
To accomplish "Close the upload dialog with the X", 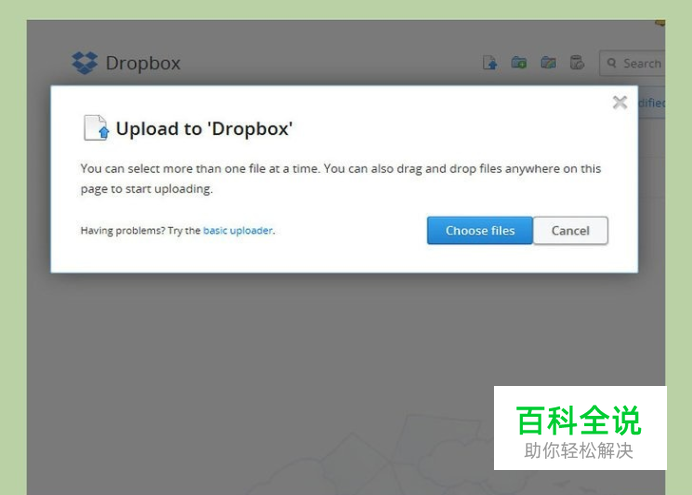I will tap(620, 102).
